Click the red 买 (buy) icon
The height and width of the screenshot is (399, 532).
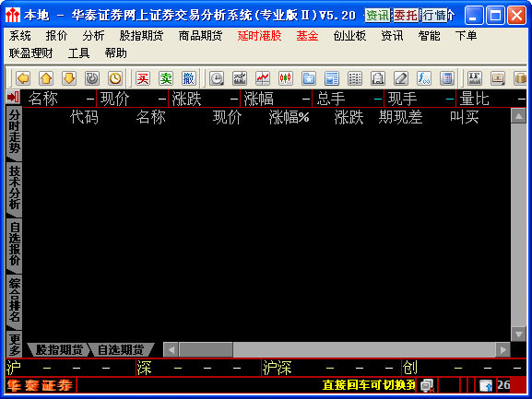[143, 78]
